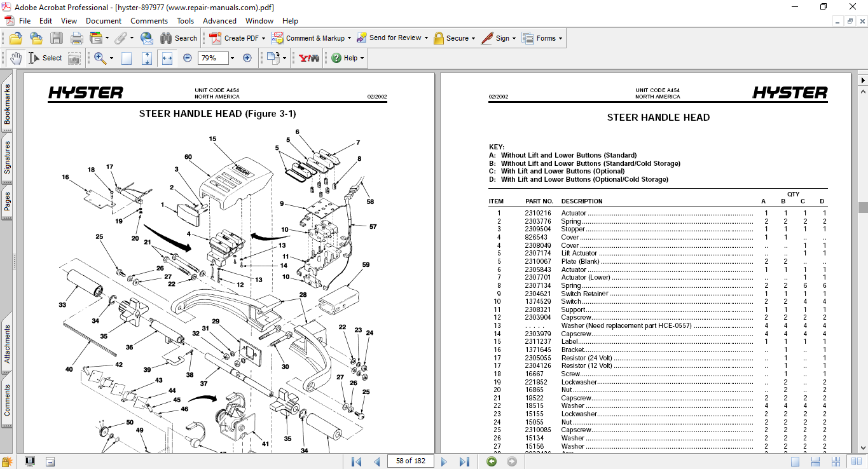Open the Signatures side panel
This screenshot has width=868, height=469.
[x=7, y=157]
